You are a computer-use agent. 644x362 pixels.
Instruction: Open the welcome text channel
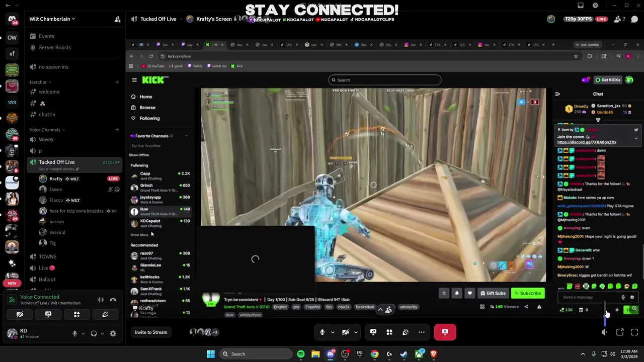pyautogui.click(x=49, y=92)
